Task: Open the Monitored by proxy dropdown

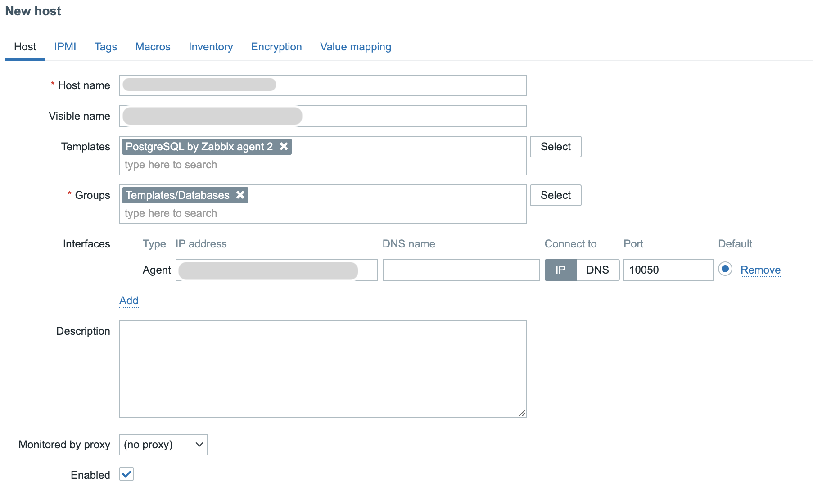Action: [163, 445]
